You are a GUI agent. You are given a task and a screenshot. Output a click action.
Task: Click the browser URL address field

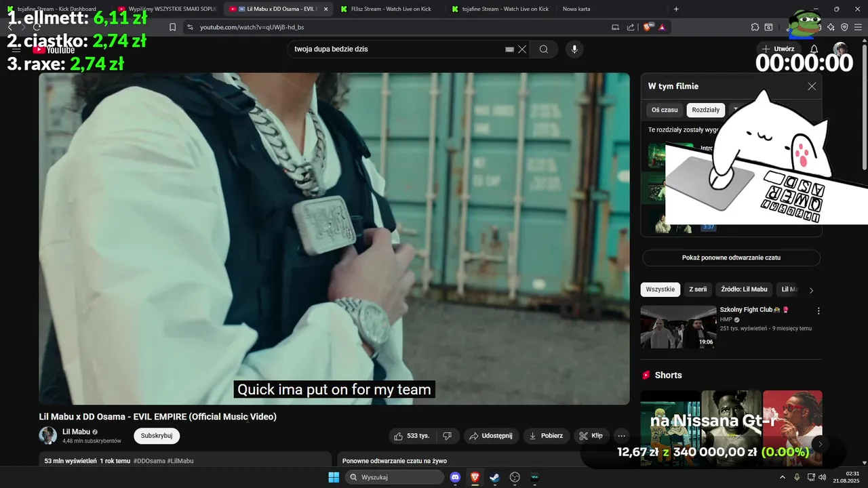[400, 27]
